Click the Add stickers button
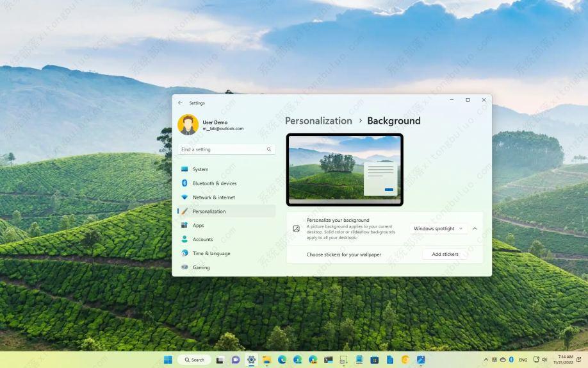The width and height of the screenshot is (588, 368). pos(445,255)
